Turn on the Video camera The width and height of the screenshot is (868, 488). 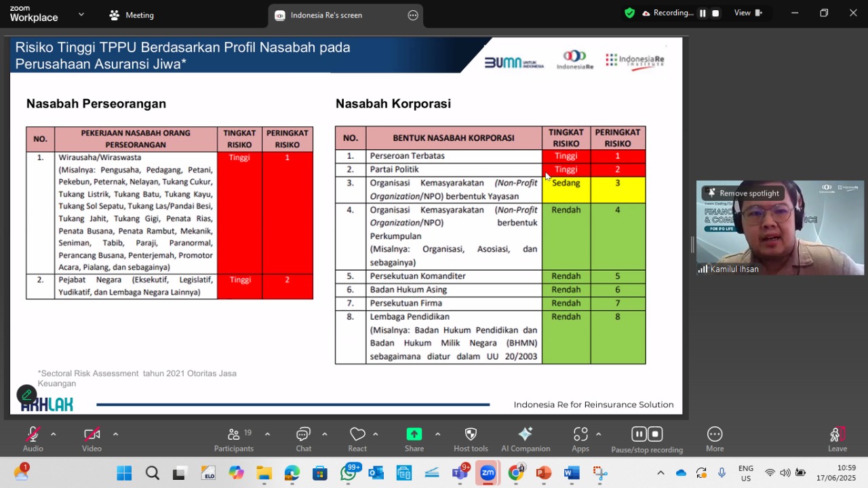92,434
